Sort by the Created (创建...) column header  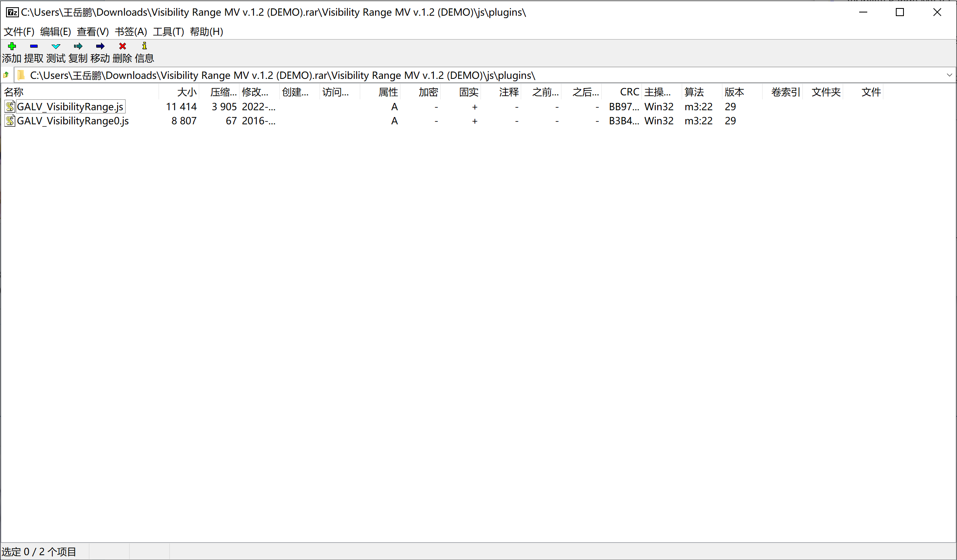coord(300,92)
